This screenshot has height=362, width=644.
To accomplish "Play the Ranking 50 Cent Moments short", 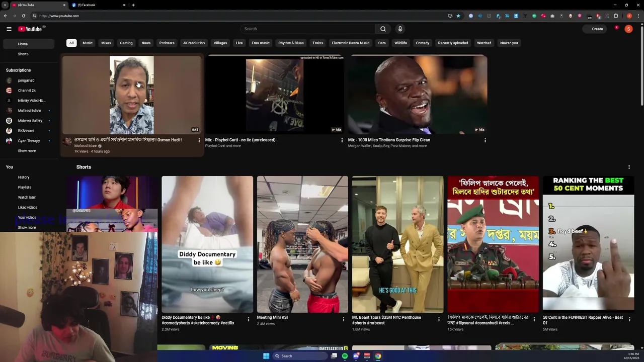I will pyautogui.click(x=588, y=244).
